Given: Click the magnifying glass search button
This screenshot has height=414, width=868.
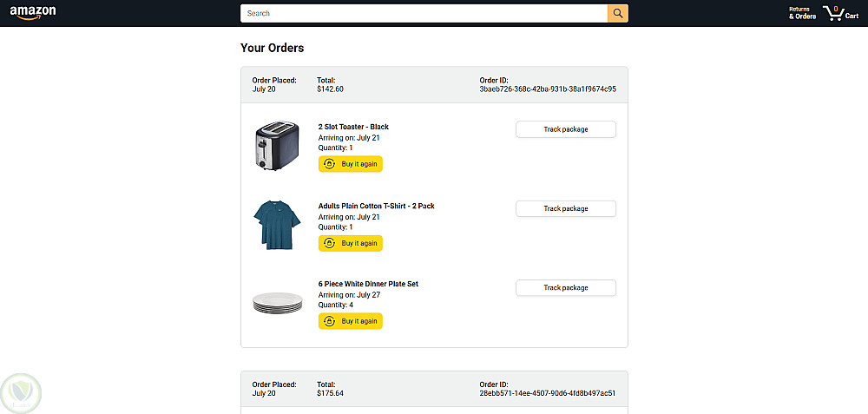Looking at the screenshot, I should [617, 13].
